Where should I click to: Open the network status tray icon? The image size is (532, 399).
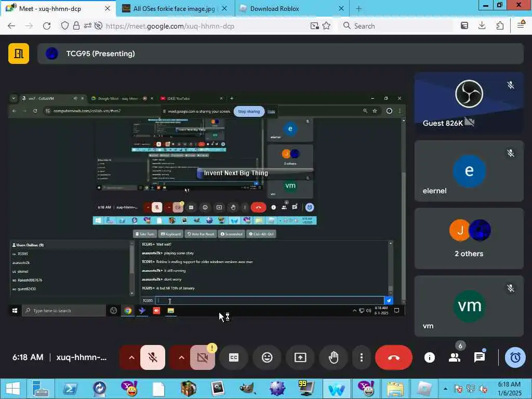(471, 389)
